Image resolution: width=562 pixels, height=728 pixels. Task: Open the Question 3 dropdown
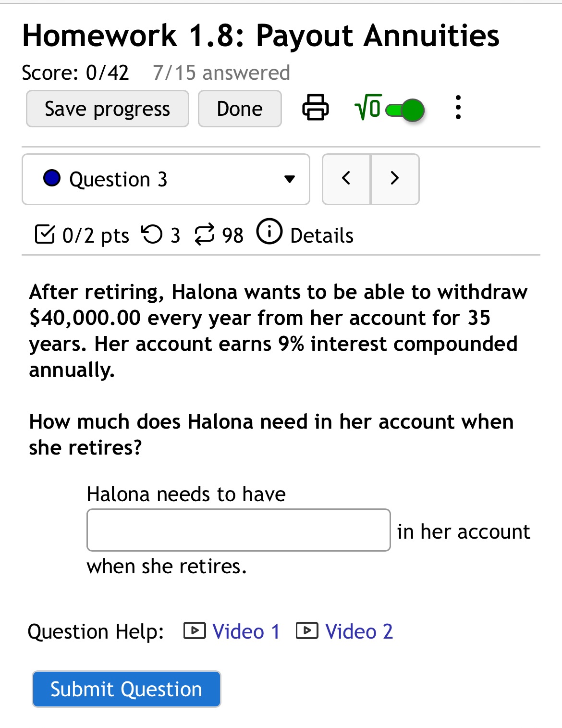[165, 179]
